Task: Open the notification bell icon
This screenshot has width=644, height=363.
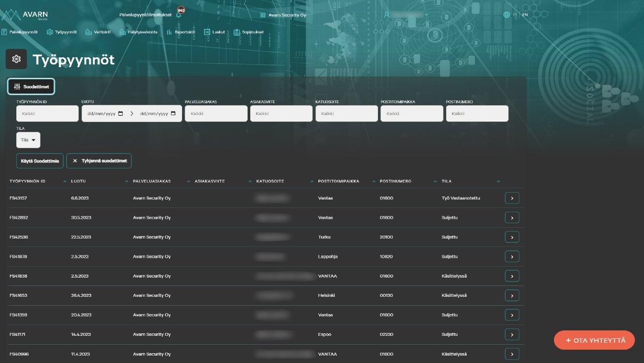Action: (178, 15)
